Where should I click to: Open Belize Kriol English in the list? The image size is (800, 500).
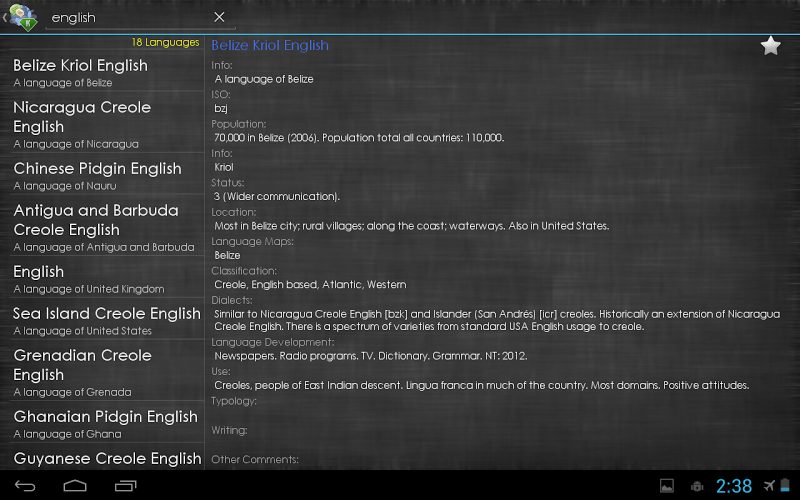pyautogui.click(x=106, y=72)
